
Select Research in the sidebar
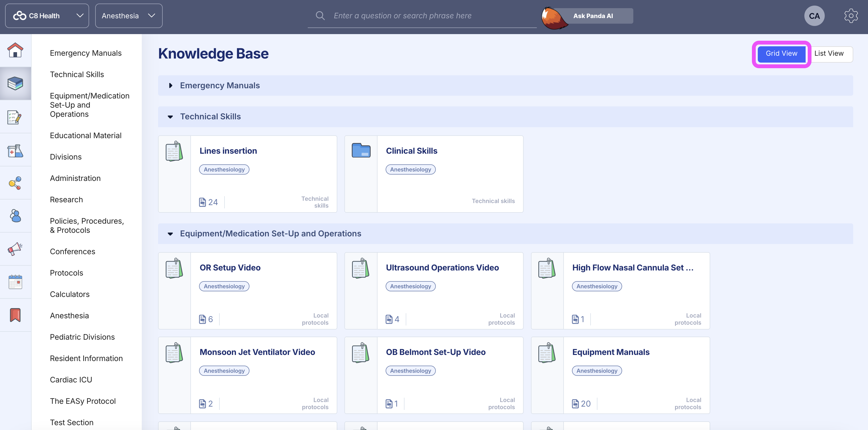(x=66, y=200)
